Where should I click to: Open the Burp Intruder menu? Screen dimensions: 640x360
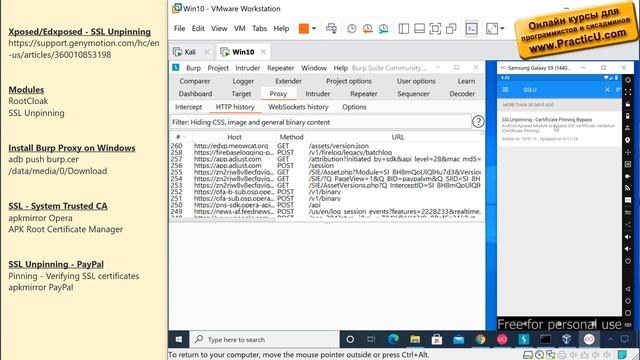(x=247, y=68)
